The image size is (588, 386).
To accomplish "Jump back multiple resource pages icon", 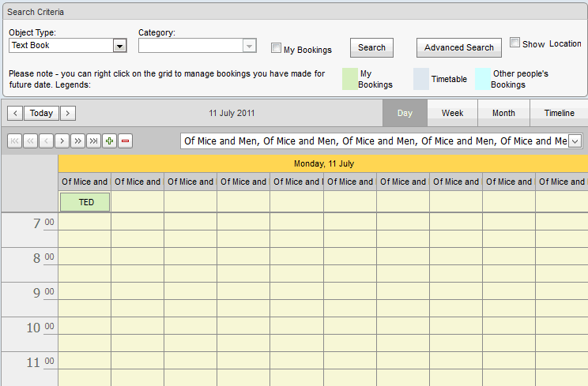I will click(30, 141).
